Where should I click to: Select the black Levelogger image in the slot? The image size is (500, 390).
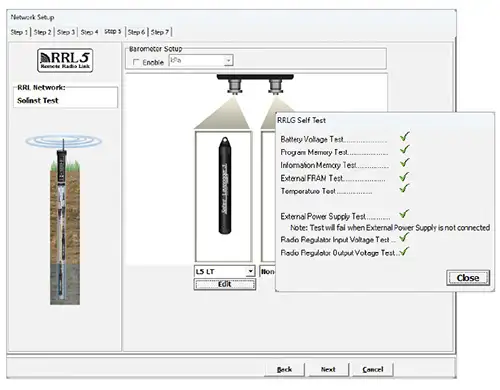coord(225,185)
